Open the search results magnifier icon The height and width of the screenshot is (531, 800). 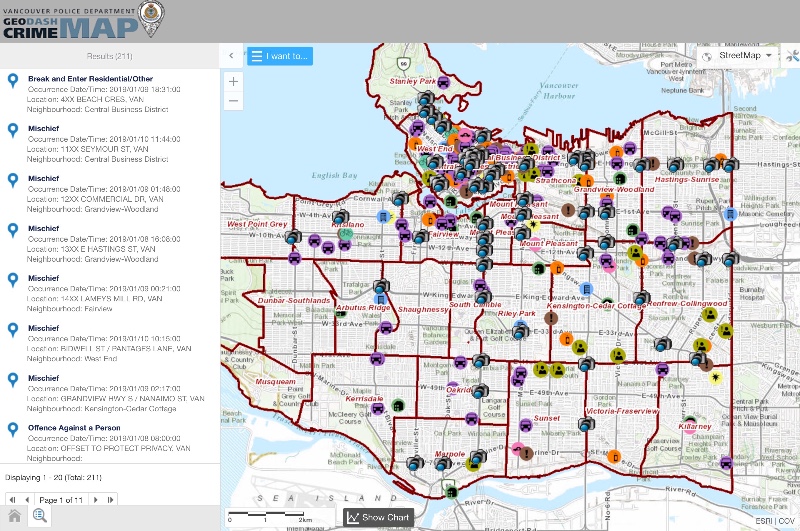click(x=40, y=516)
